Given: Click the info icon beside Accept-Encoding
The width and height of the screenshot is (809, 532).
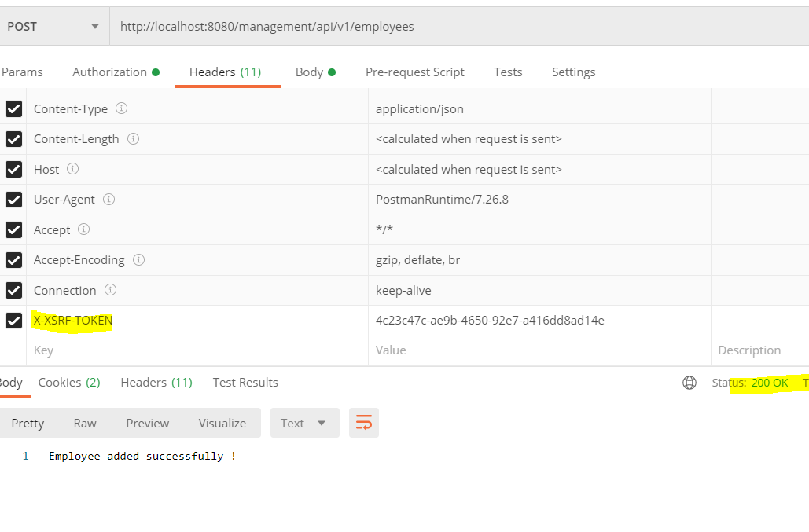Looking at the screenshot, I should pyautogui.click(x=138, y=259).
